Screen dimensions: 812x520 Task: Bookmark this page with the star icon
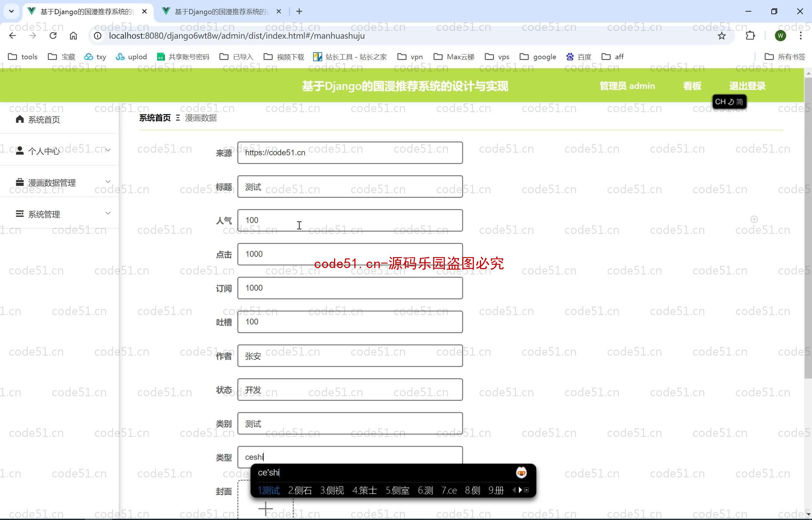pyautogui.click(x=721, y=36)
